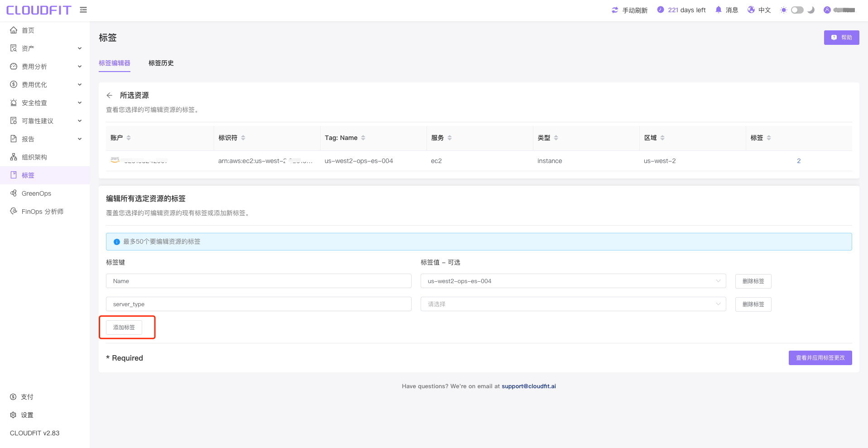This screenshot has width=868, height=448.
Task: Delete the server_type tag row
Action: pos(753,304)
